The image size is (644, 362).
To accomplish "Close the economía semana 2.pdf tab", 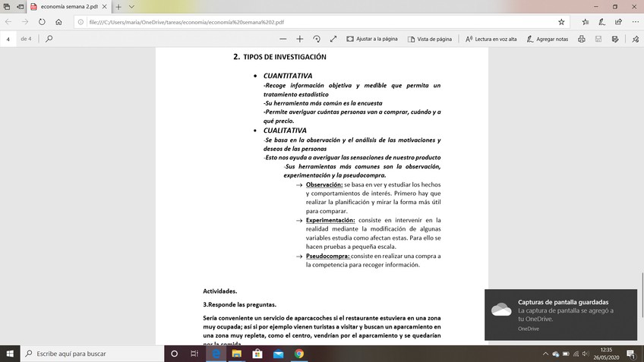I will pyautogui.click(x=104, y=7).
